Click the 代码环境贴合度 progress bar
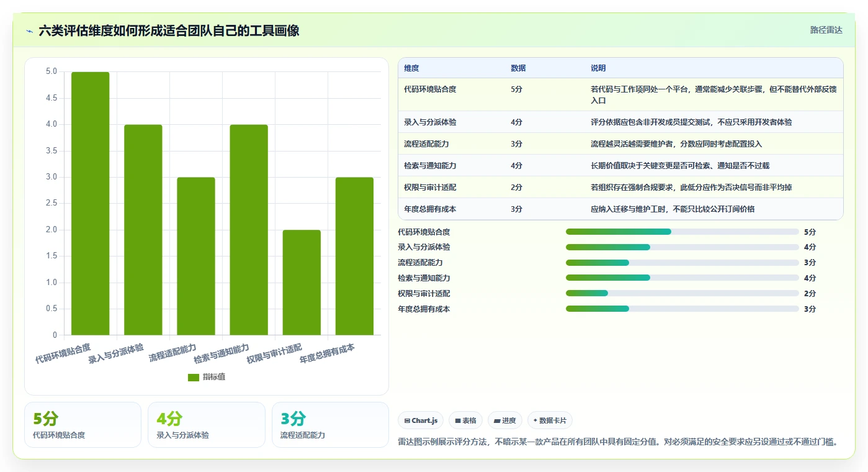Screen dimensions: 868x472 pos(682,232)
